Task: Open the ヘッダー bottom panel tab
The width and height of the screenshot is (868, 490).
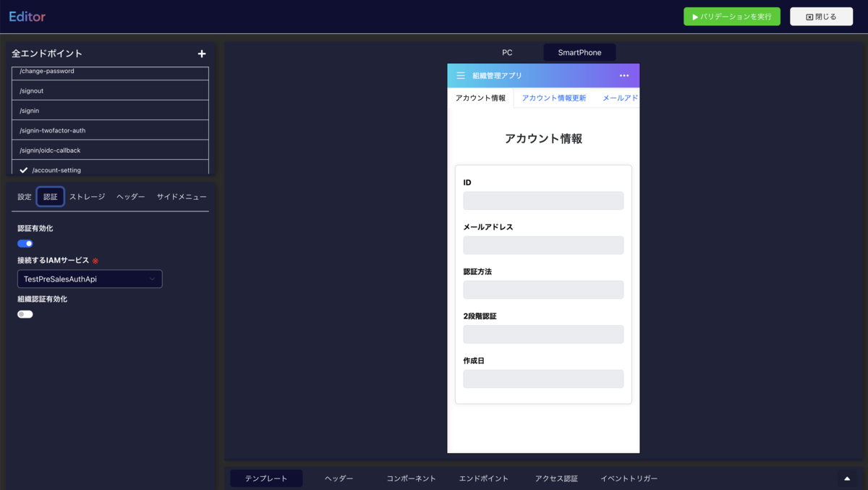Action: click(339, 478)
